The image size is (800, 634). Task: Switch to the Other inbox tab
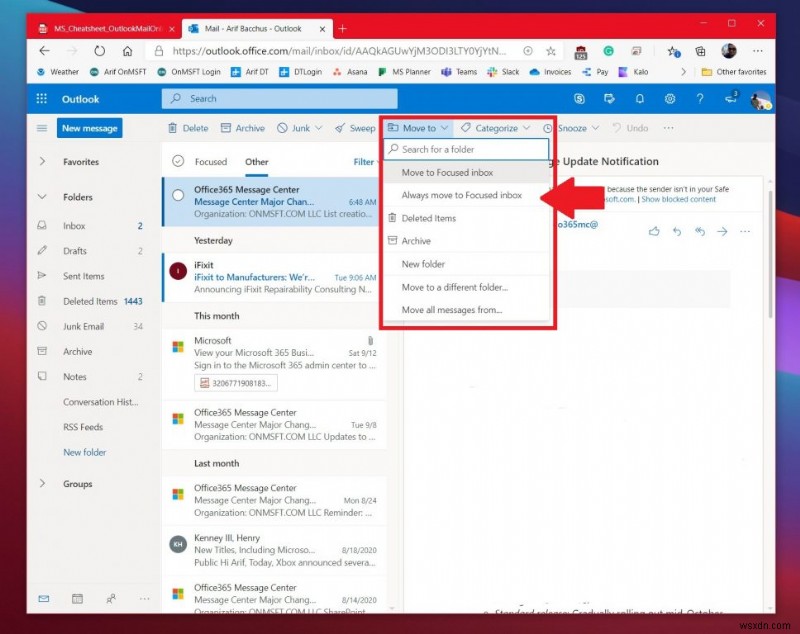pos(256,162)
